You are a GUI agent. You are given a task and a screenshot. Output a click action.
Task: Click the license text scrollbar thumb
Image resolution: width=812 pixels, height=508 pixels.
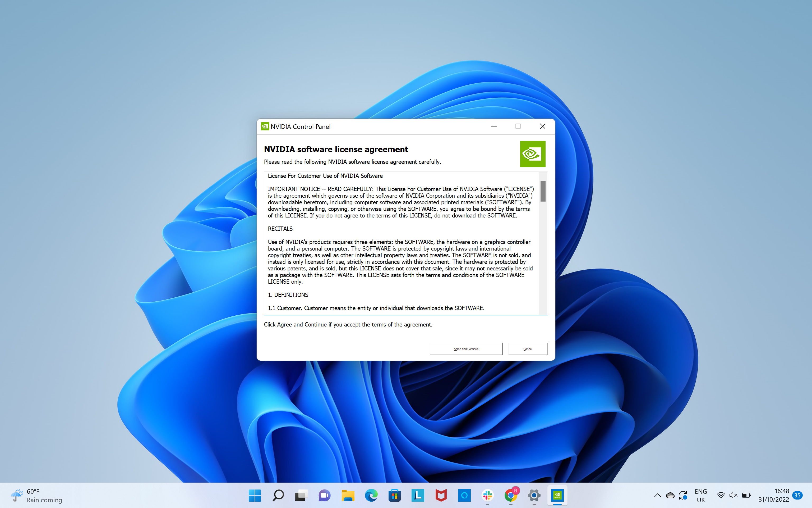point(543,191)
